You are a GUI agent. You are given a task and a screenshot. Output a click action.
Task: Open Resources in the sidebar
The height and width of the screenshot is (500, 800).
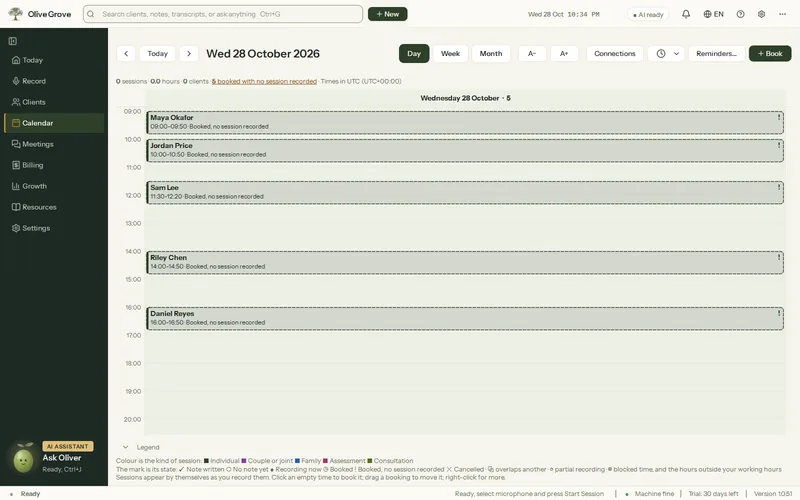point(54,207)
